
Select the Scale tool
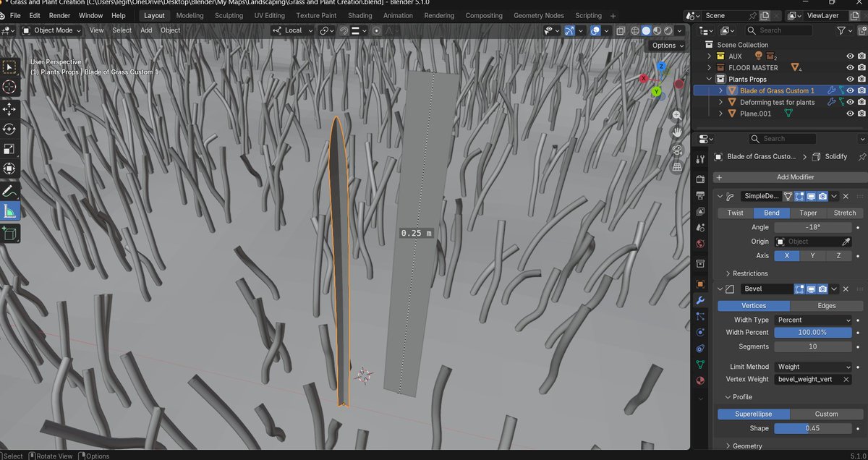(10, 149)
